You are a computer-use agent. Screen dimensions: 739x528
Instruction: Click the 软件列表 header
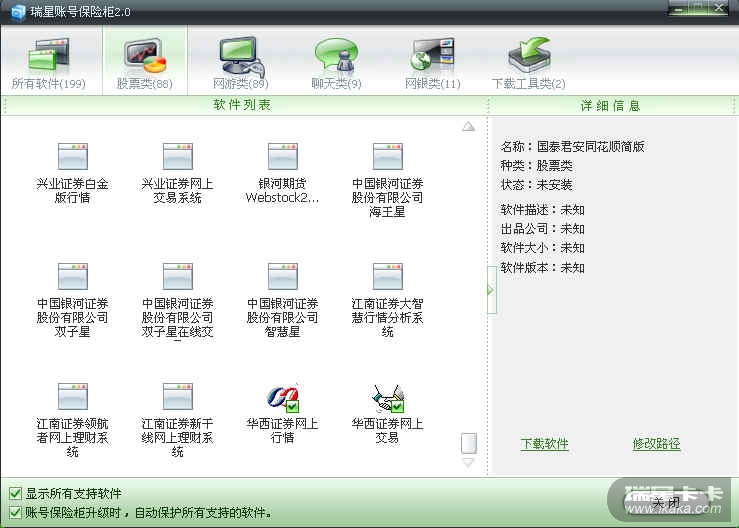242,105
